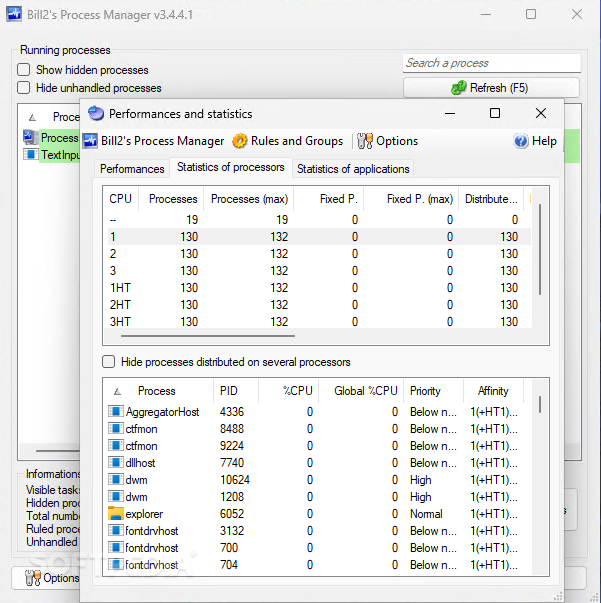Select the explorer process row name
Screen dimensions: 601x603
144,513
